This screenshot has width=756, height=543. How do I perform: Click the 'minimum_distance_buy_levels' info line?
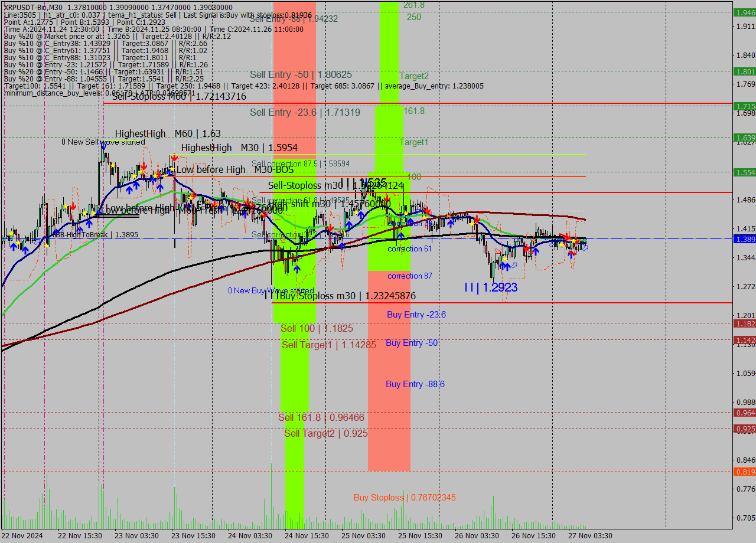pyautogui.click(x=99, y=93)
